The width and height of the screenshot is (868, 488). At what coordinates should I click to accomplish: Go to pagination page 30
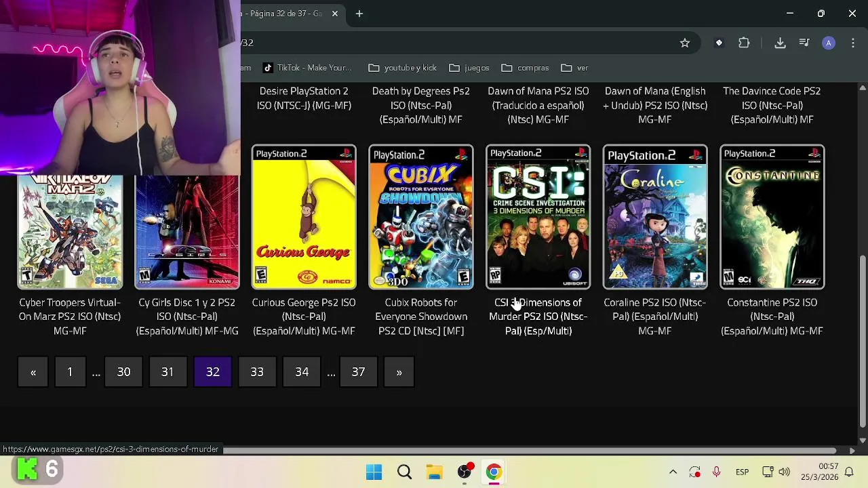(123, 371)
